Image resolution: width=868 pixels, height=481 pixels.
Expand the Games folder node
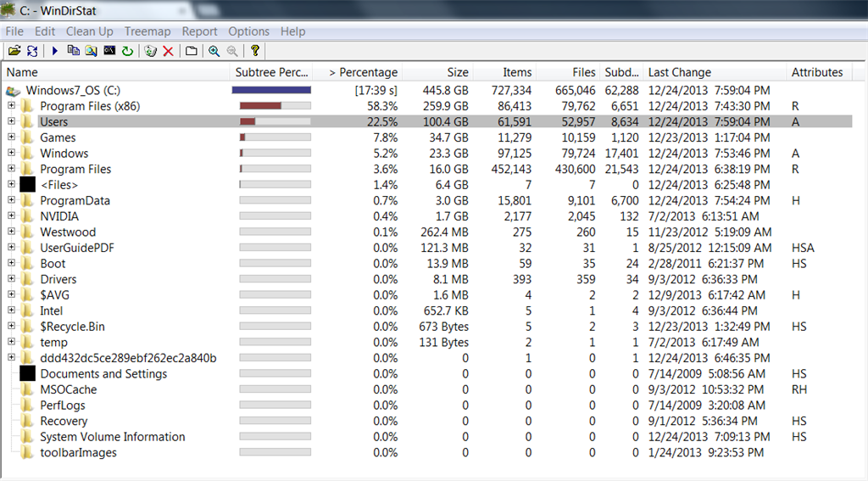point(12,137)
